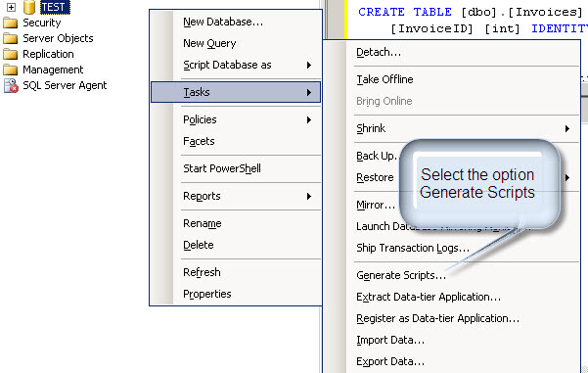Select the Management tree node
This screenshot has width=588, height=373.
tap(53, 70)
